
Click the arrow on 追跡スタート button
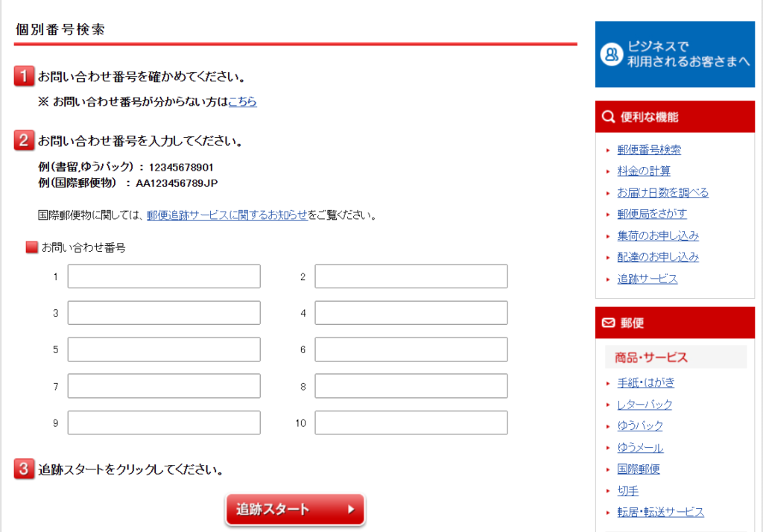click(351, 510)
